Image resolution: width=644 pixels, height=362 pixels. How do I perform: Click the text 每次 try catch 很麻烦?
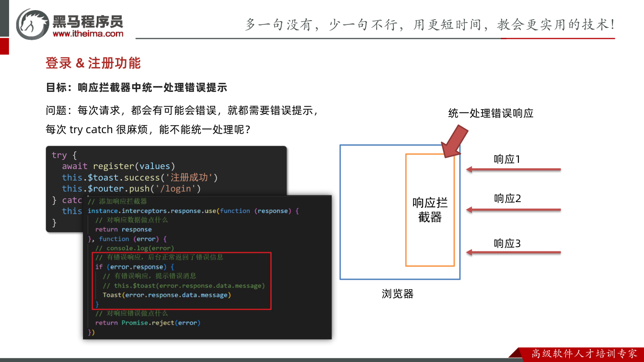[98, 129]
